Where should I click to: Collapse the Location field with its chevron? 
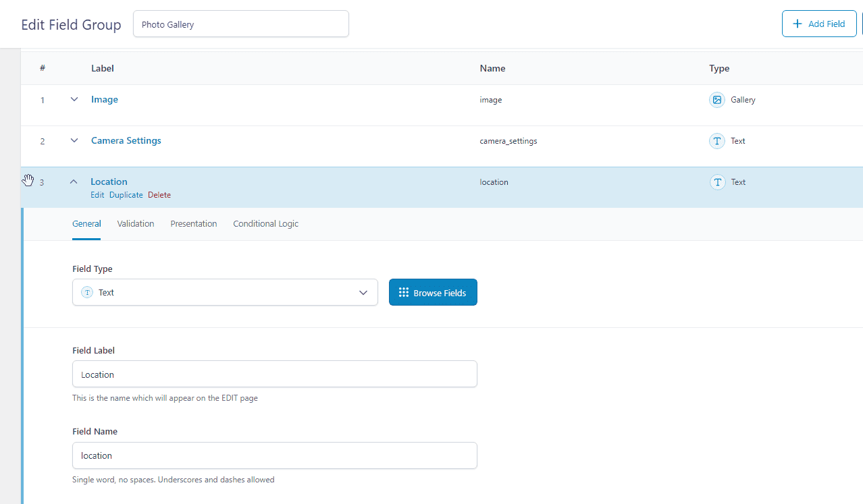pyautogui.click(x=74, y=182)
